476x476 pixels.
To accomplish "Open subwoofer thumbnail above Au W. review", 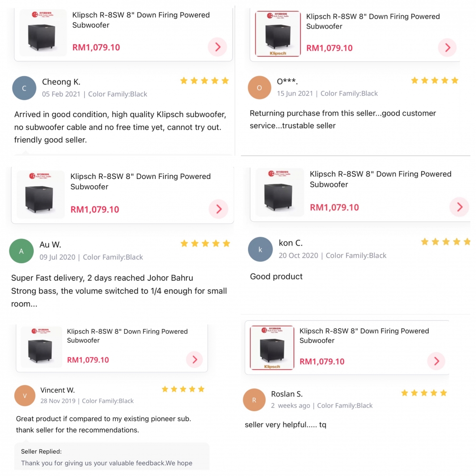I will (40, 195).
